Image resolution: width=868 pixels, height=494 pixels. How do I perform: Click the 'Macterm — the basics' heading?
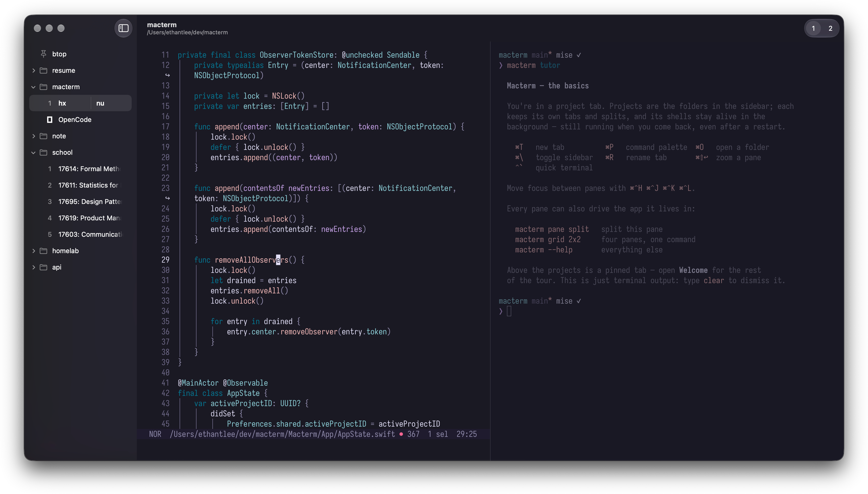547,86
